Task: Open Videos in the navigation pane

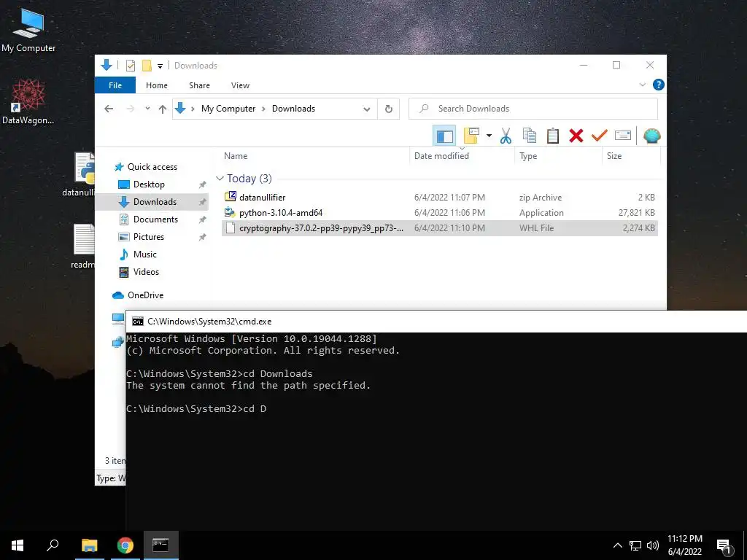Action: (x=146, y=272)
